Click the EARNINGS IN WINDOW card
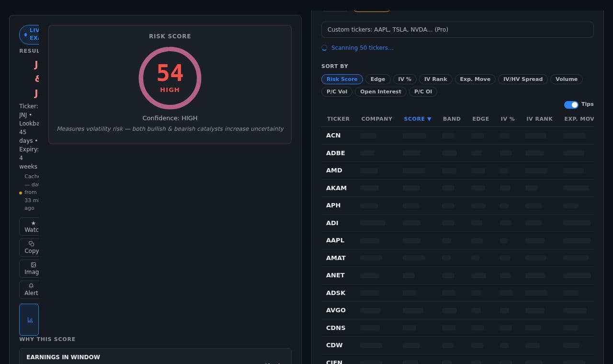The width and height of the screenshot is (613, 364). point(155,356)
